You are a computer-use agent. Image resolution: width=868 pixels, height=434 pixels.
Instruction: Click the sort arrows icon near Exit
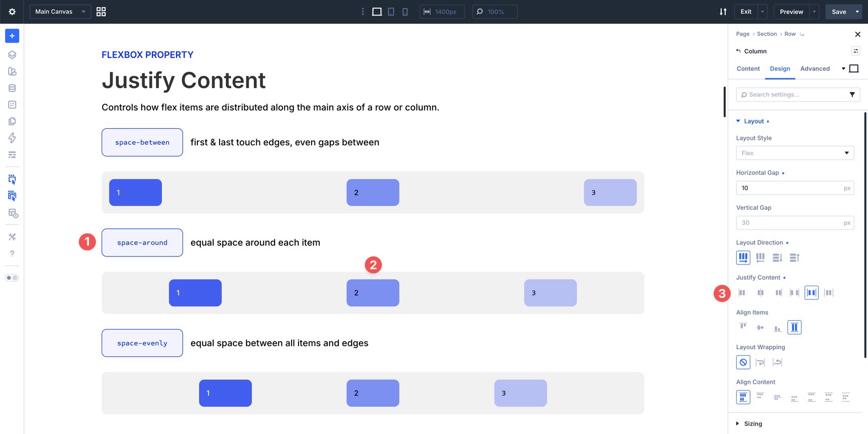click(x=723, y=12)
